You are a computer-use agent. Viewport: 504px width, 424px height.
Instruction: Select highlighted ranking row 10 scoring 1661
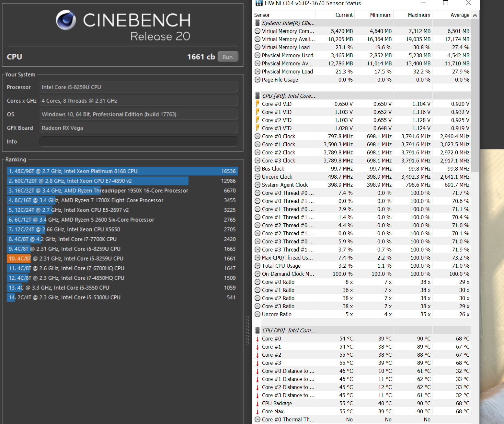tap(122, 259)
